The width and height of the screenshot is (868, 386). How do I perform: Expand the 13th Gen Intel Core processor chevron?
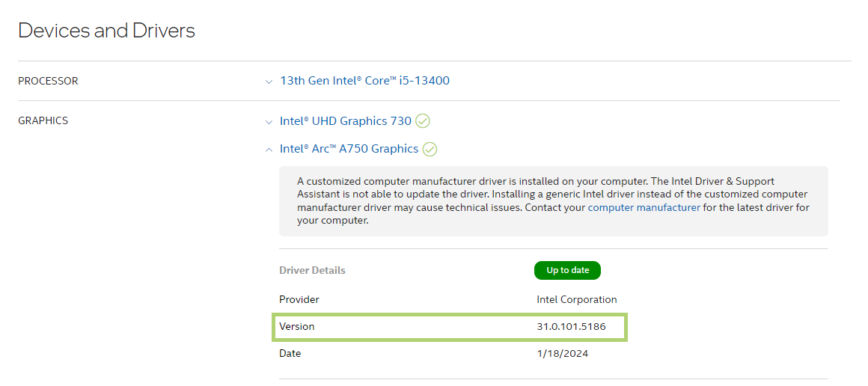[269, 82]
